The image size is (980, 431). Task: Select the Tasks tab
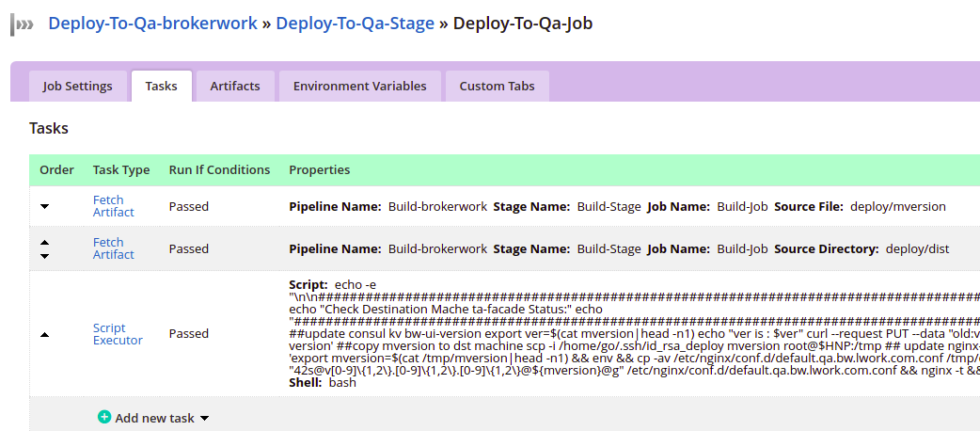[161, 86]
